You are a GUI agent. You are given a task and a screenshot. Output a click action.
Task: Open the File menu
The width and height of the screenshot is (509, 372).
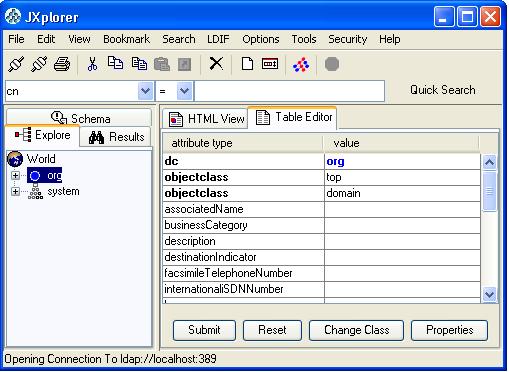(16, 39)
